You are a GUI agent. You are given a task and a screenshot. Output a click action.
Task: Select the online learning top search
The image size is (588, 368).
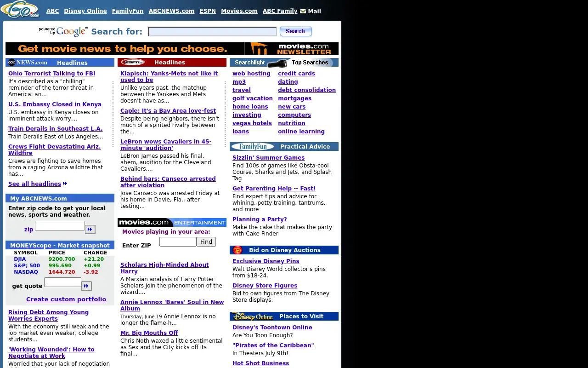[301, 132]
